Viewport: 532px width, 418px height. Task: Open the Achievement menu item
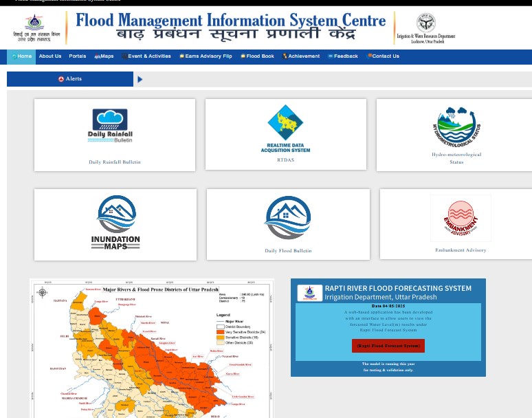pyautogui.click(x=301, y=56)
